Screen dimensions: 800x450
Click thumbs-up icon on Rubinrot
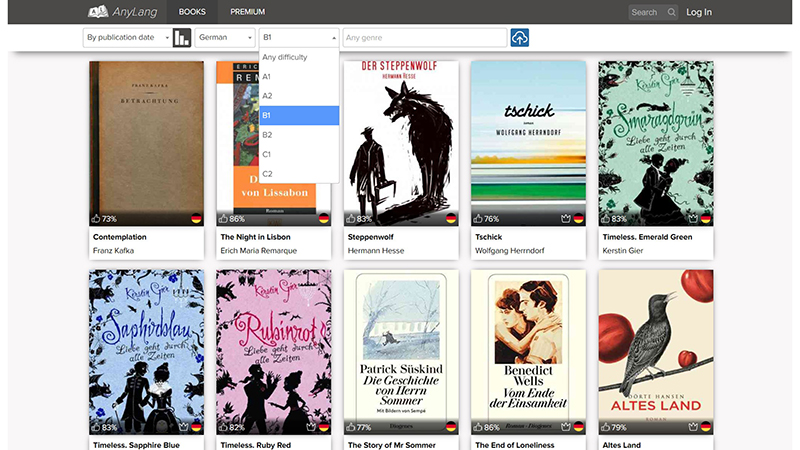point(223,427)
